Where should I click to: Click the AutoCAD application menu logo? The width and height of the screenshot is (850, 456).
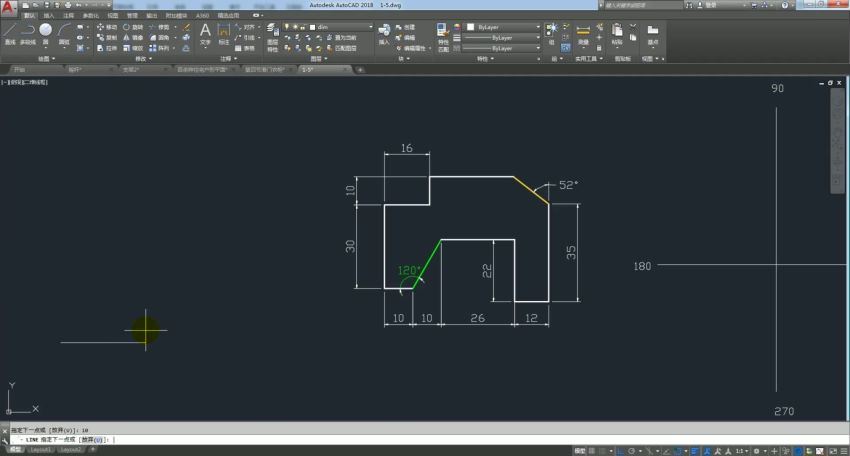tap(8, 7)
